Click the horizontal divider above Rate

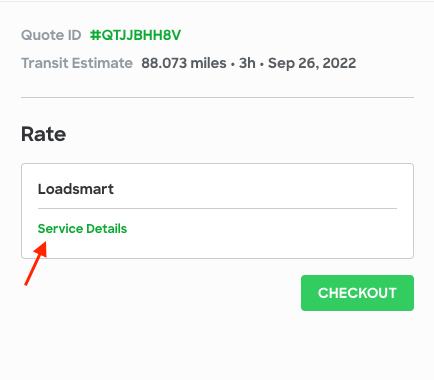click(217, 98)
